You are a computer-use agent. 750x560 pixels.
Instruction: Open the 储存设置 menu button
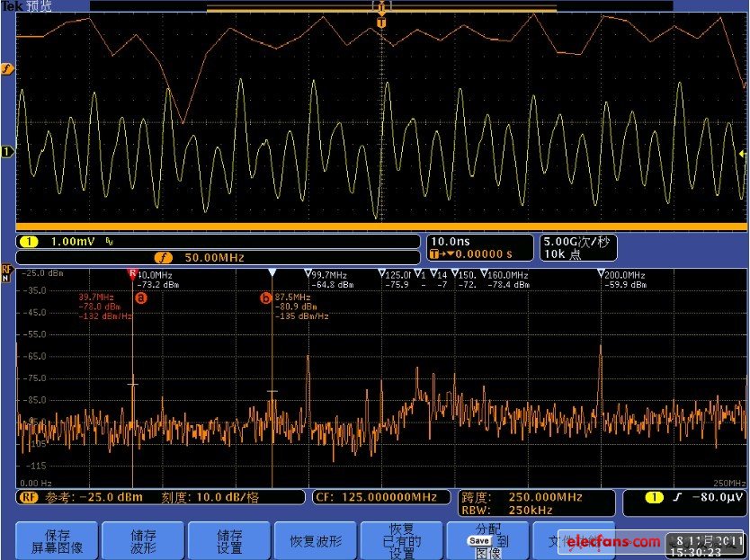coord(229,541)
